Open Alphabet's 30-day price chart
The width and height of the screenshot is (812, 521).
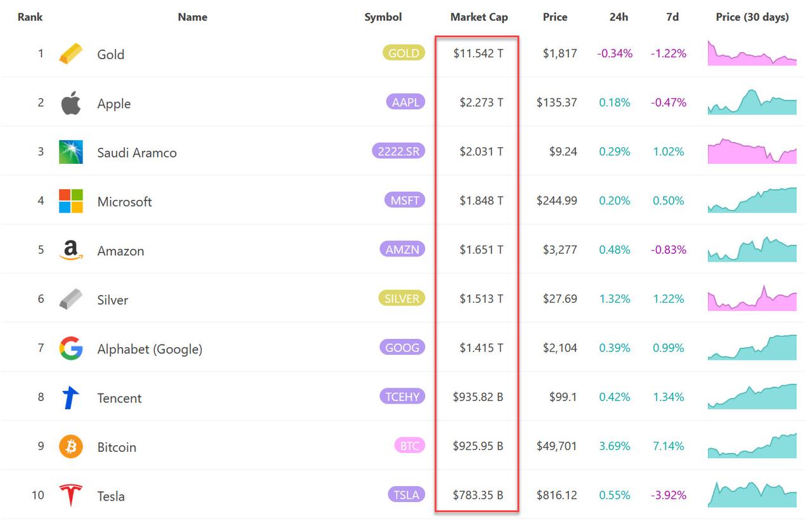click(x=752, y=347)
